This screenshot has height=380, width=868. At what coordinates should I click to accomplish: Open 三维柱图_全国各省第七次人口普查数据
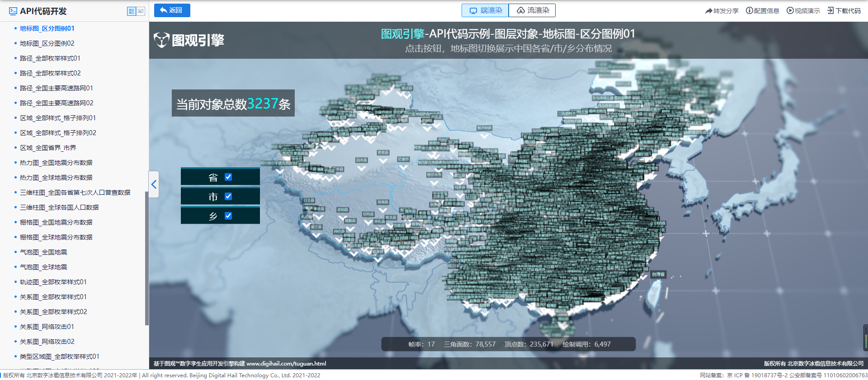click(75, 192)
